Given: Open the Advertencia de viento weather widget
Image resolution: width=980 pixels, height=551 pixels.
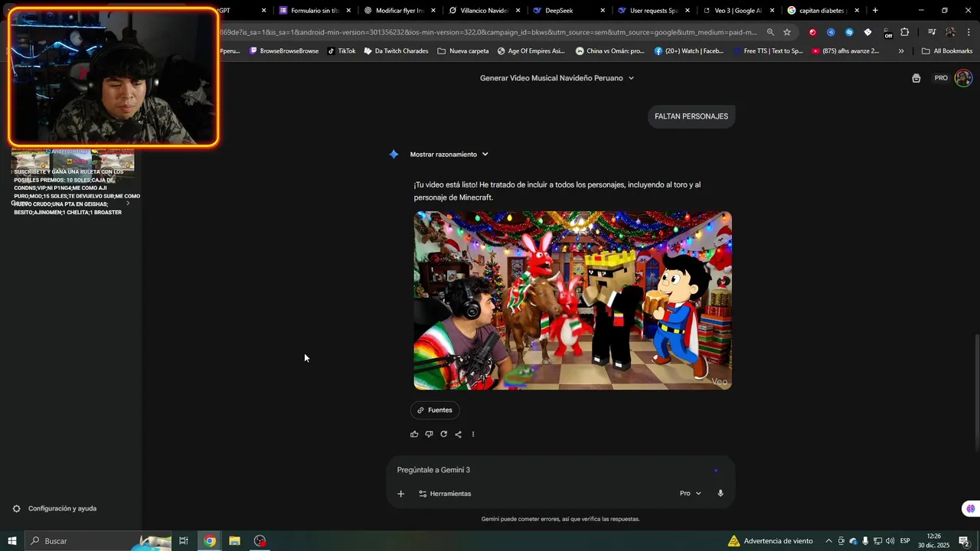Looking at the screenshot, I should point(770,541).
